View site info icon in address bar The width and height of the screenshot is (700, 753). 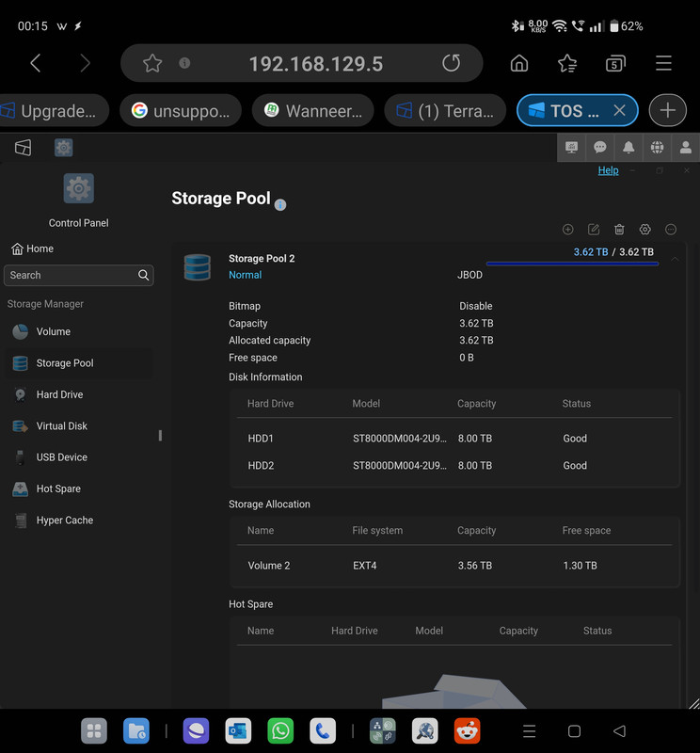point(184,63)
